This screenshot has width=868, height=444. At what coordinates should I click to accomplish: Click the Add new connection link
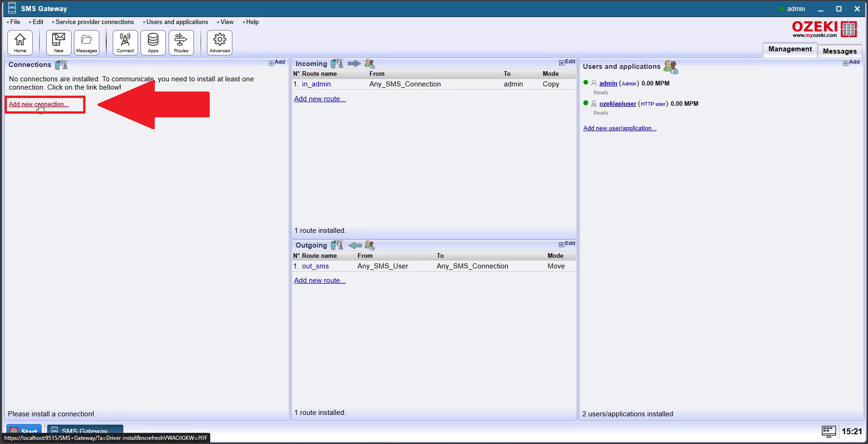click(39, 104)
